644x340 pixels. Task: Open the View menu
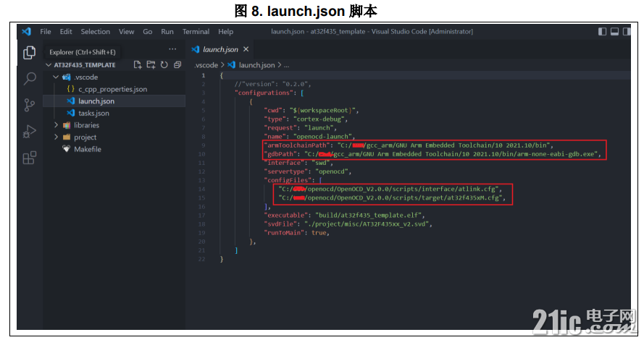[127, 32]
